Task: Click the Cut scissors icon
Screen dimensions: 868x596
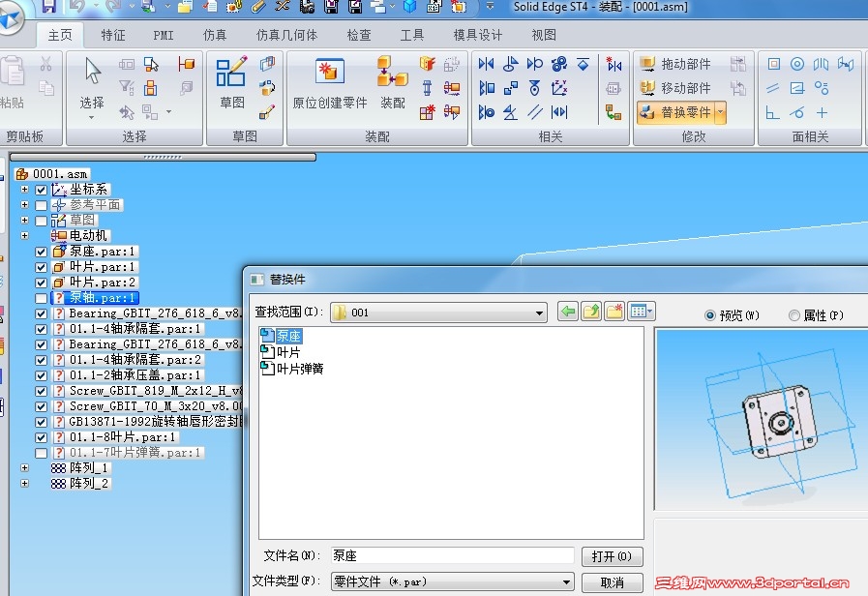Action: pos(45,64)
